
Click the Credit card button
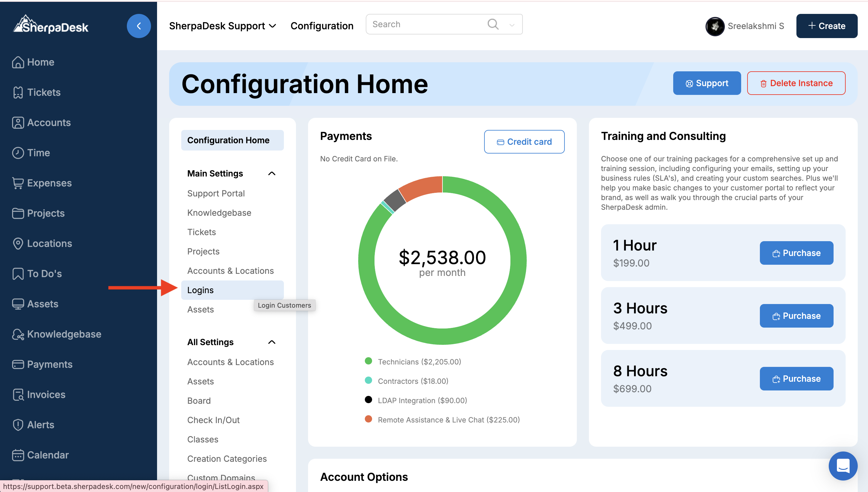524,141
